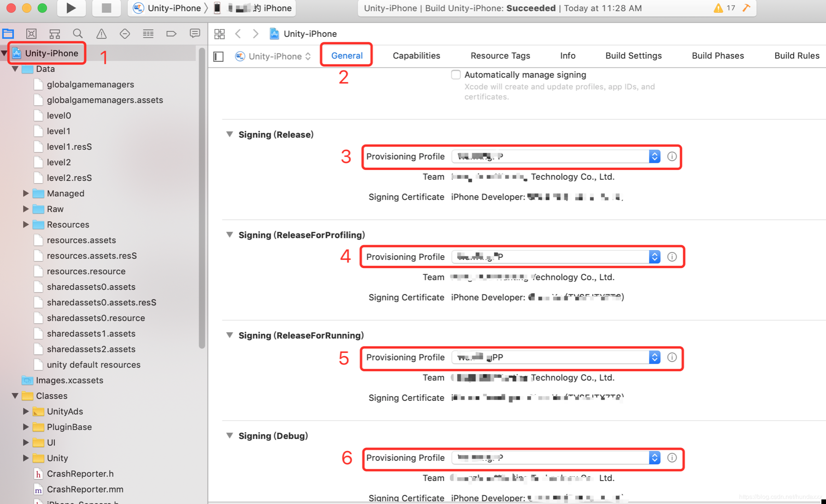Select the Unity-iPhone scheme in toolbar
Screen dimensions: 826x504
point(167,8)
